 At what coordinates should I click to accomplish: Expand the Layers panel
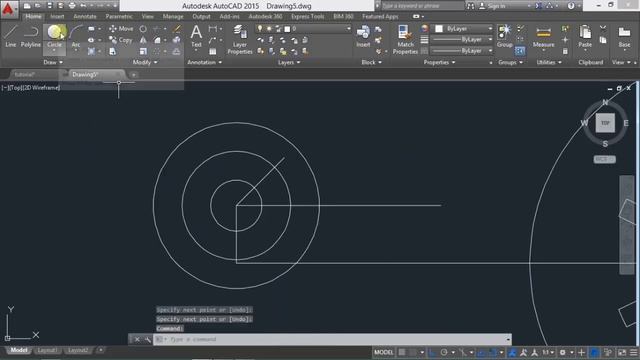click(x=289, y=62)
